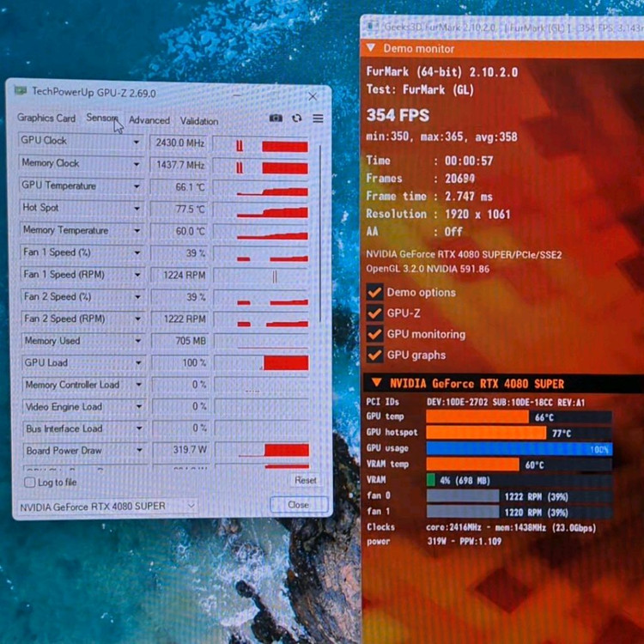The image size is (644, 644).
Task: Click the GPU-Z app icon in title bar
Action: pos(20,90)
